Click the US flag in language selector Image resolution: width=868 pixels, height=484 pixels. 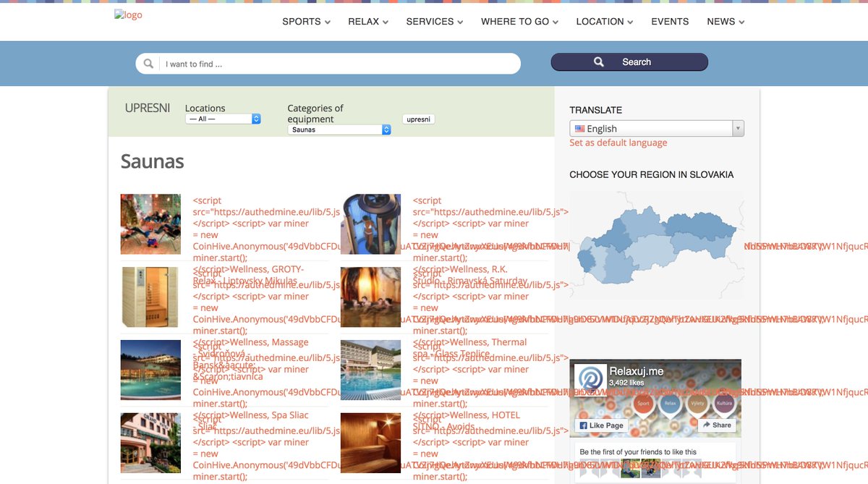click(x=579, y=129)
